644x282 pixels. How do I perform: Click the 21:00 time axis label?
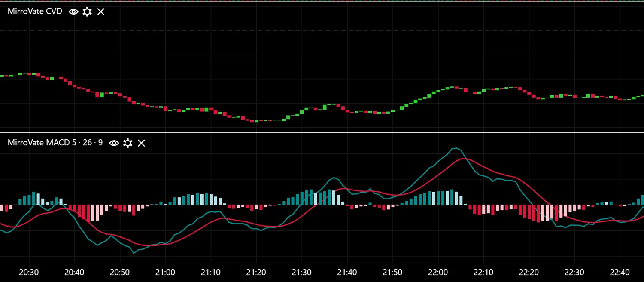coord(165,273)
